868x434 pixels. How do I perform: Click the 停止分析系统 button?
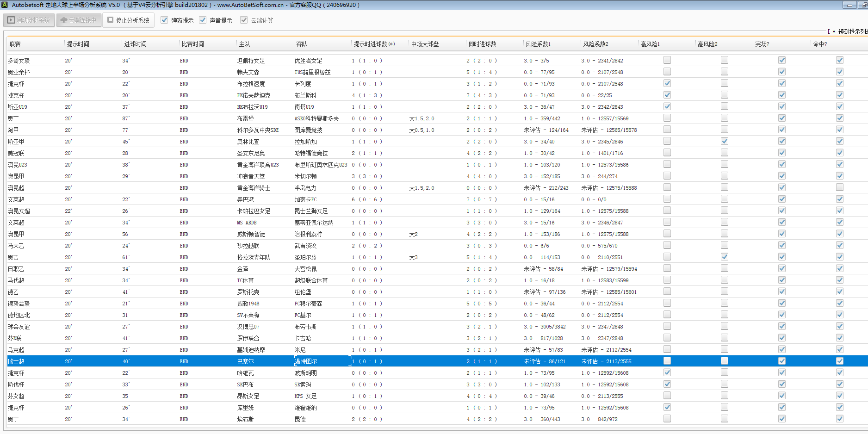tap(129, 20)
